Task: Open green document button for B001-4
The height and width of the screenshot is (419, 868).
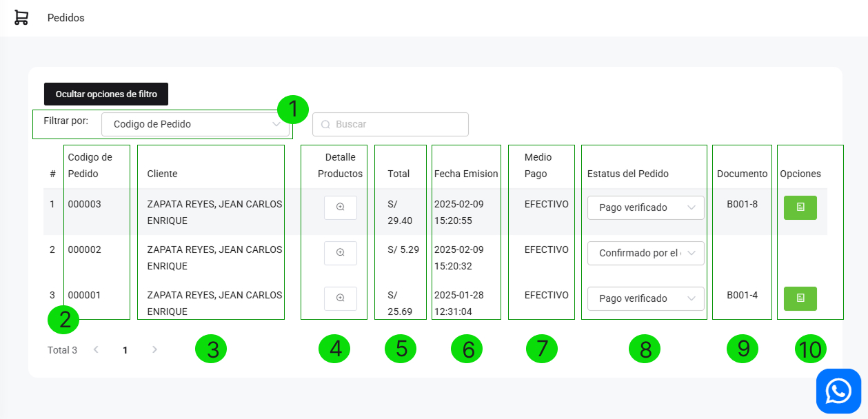Action: (800, 298)
